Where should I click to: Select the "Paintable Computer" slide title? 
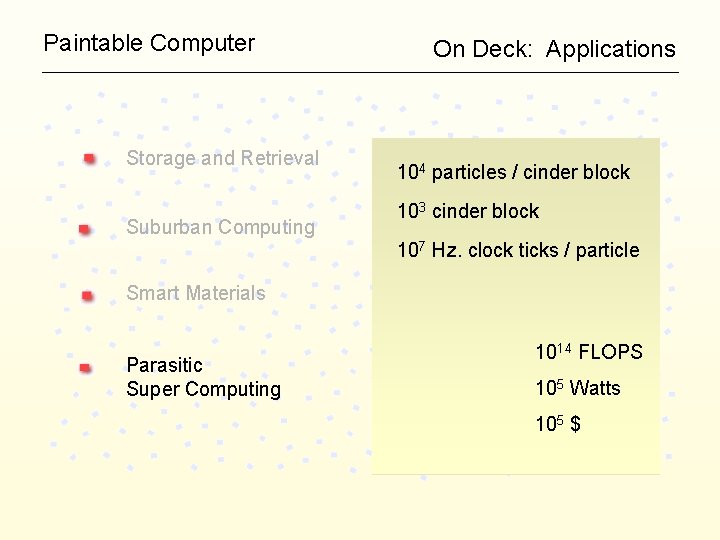[149, 43]
